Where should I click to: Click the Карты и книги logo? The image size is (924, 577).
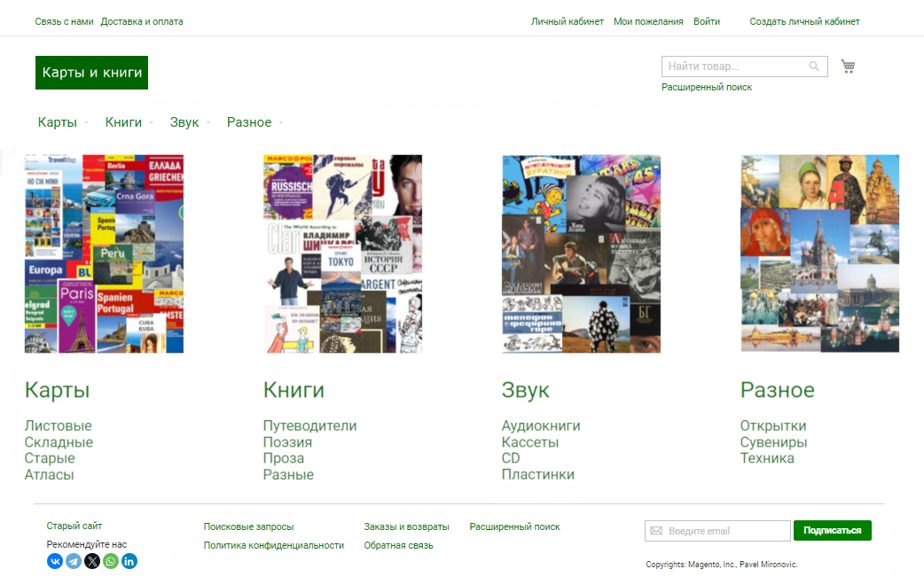91,73
